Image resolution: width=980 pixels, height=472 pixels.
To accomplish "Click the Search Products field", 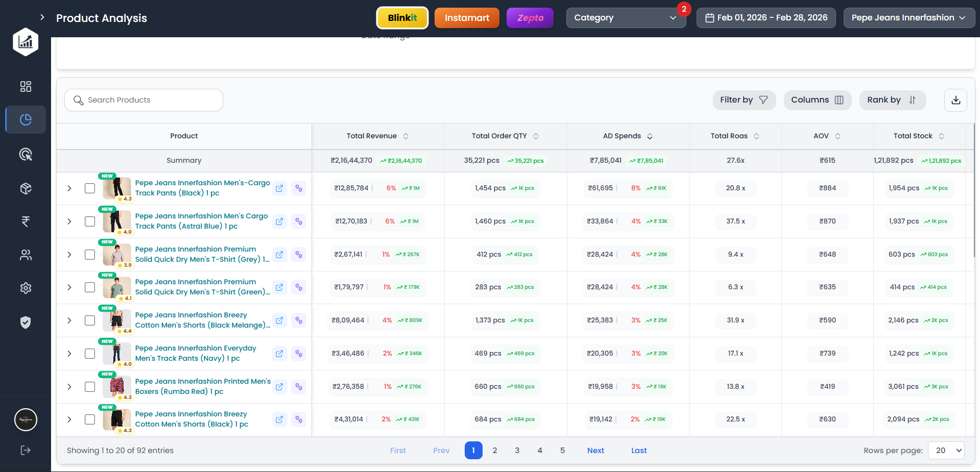I will tap(144, 100).
